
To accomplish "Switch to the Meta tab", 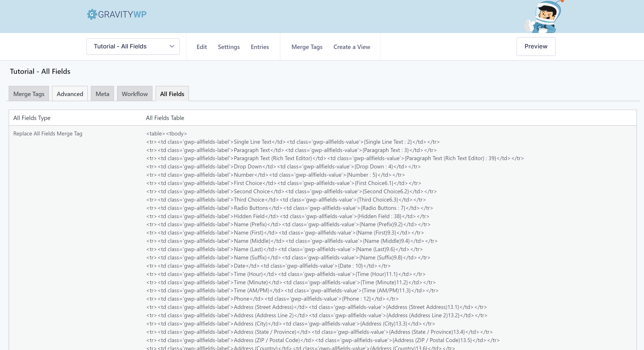I will pyautogui.click(x=102, y=94).
